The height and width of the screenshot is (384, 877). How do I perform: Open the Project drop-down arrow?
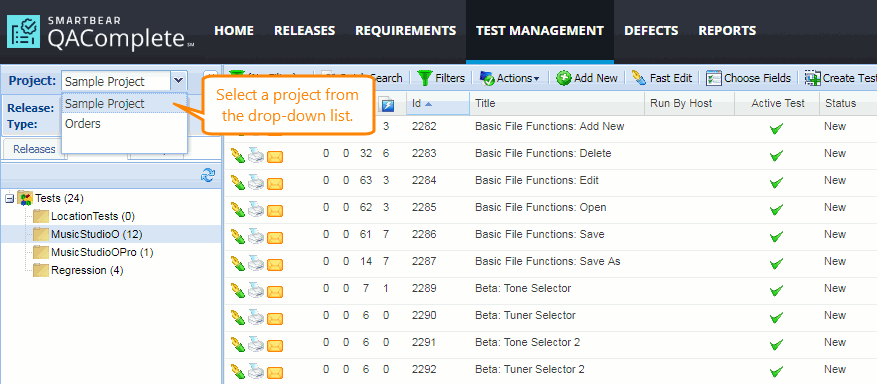point(178,80)
